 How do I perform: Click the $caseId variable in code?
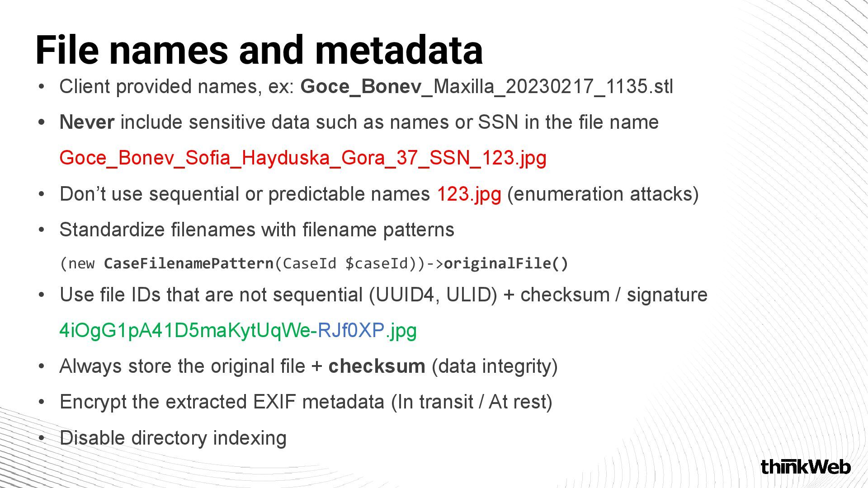click(x=377, y=263)
